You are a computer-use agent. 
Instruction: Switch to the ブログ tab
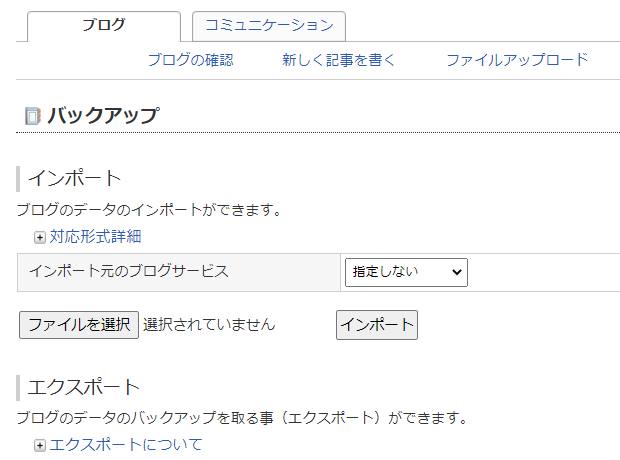(x=103, y=26)
